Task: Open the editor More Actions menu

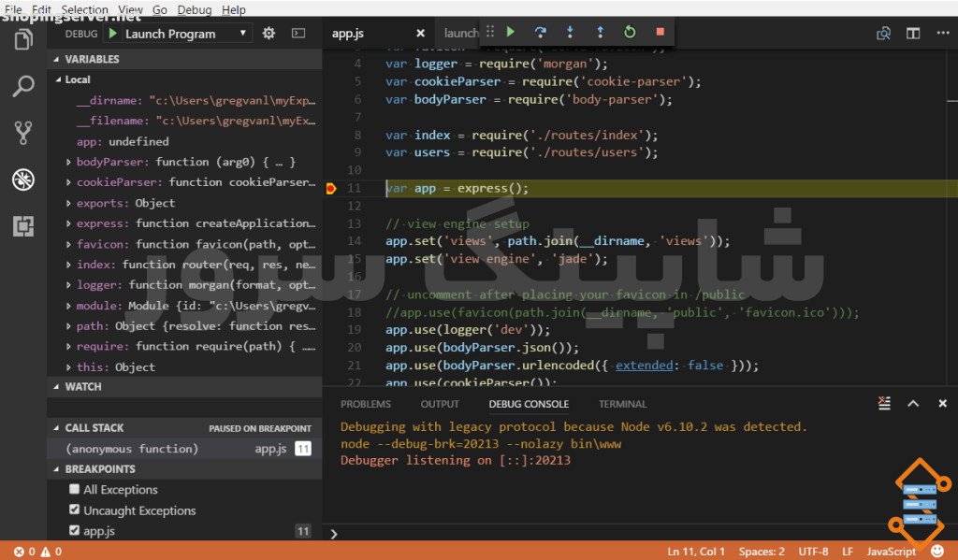Action: pos(943,33)
